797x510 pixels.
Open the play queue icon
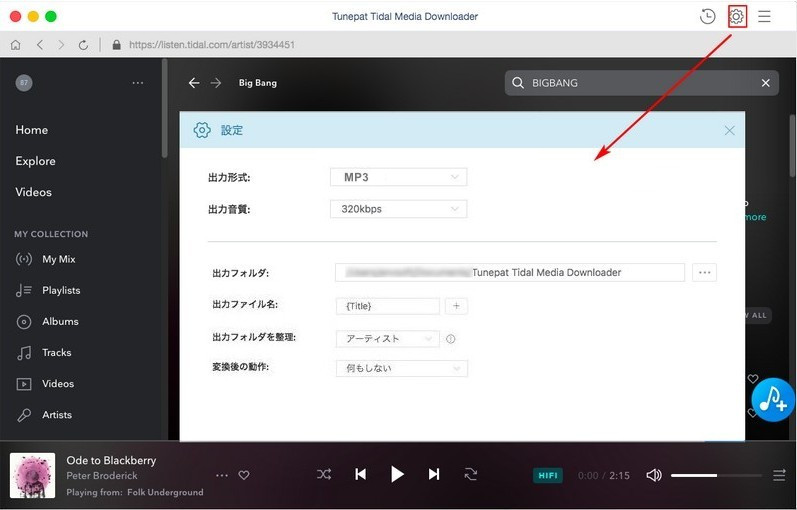779,475
